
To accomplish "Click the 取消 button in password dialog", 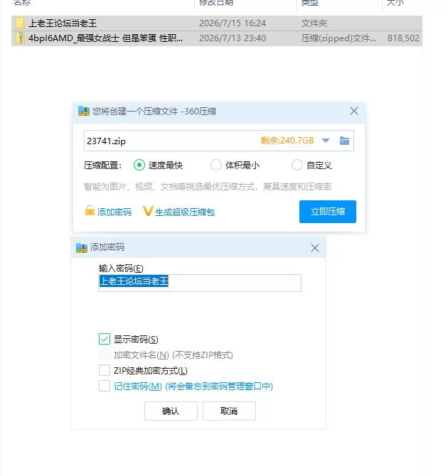I will pyautogui.click(x=229, y=411).
